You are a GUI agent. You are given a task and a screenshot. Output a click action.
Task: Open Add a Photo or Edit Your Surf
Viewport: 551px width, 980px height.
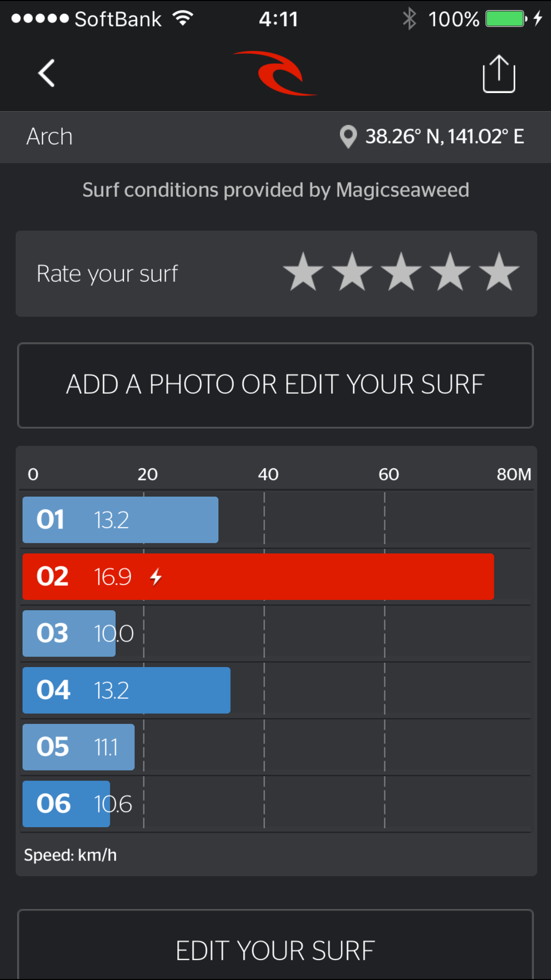point(275,385)
